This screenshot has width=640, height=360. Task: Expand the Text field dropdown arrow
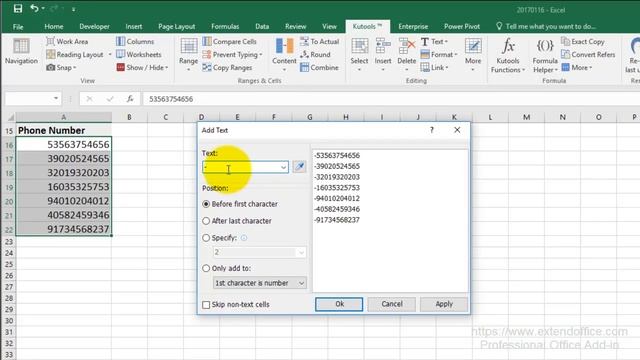click(x=283, y=167)
